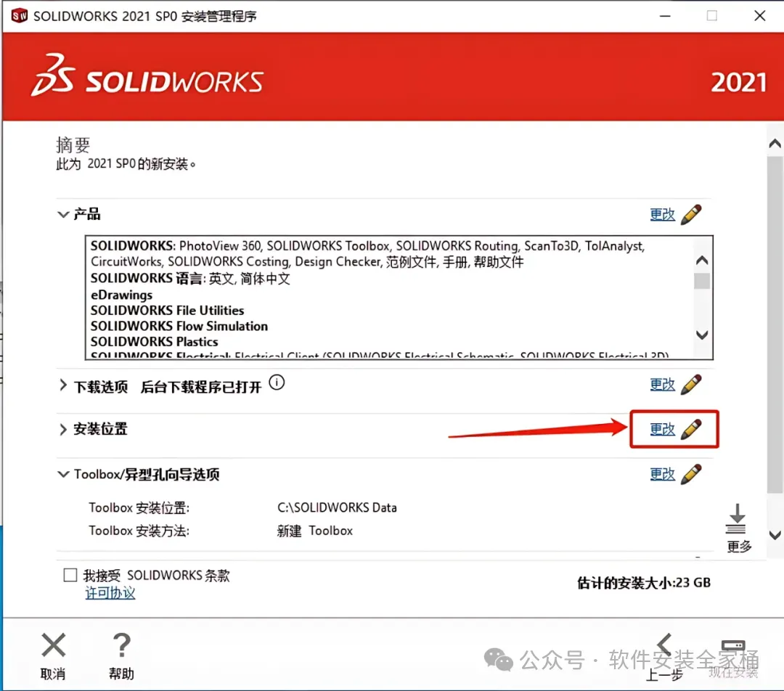This screenshot has height=691, width=784.
Task: Click the main page scrollbar down arrow
Action: [775, 535]
